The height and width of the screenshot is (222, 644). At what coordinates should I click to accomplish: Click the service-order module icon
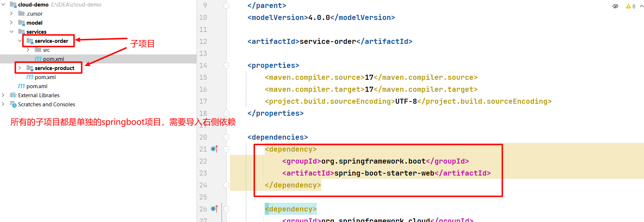coord(30,41)
